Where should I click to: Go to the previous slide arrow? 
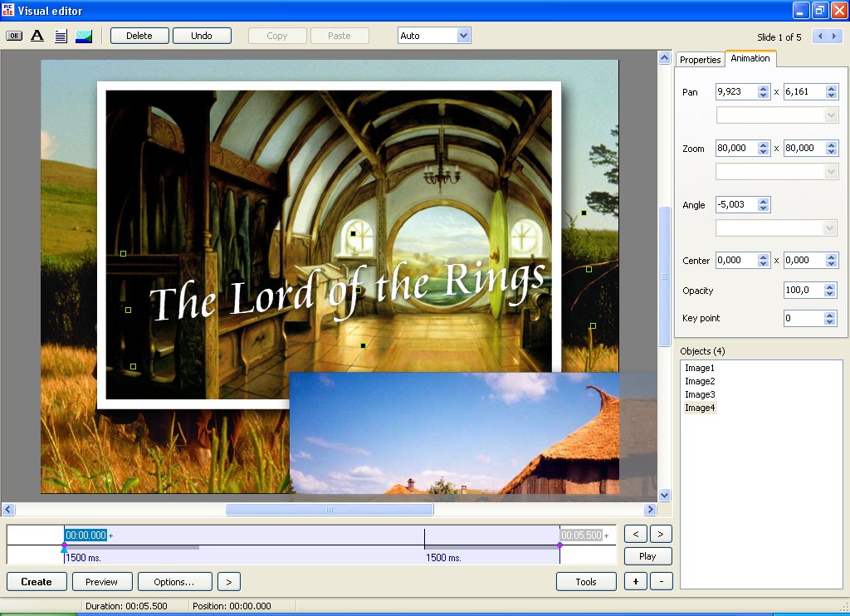pyautogui.click(x=818, y=37)
